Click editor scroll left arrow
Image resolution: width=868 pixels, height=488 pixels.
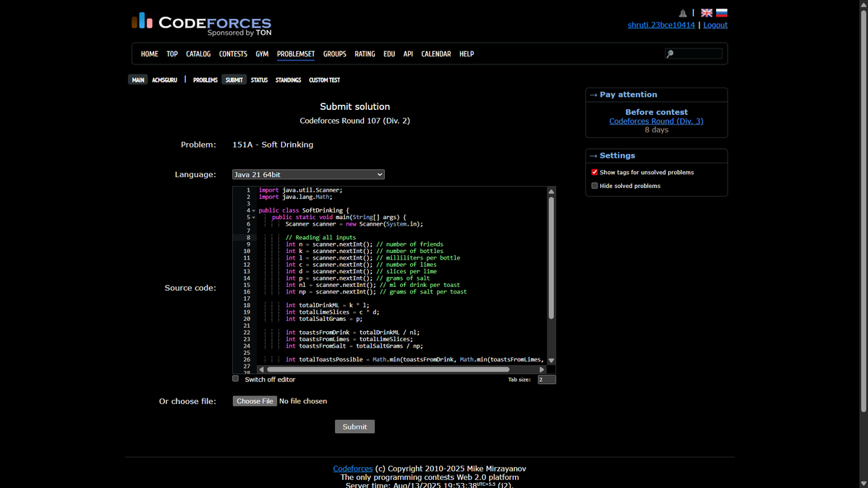pos(261,369)
